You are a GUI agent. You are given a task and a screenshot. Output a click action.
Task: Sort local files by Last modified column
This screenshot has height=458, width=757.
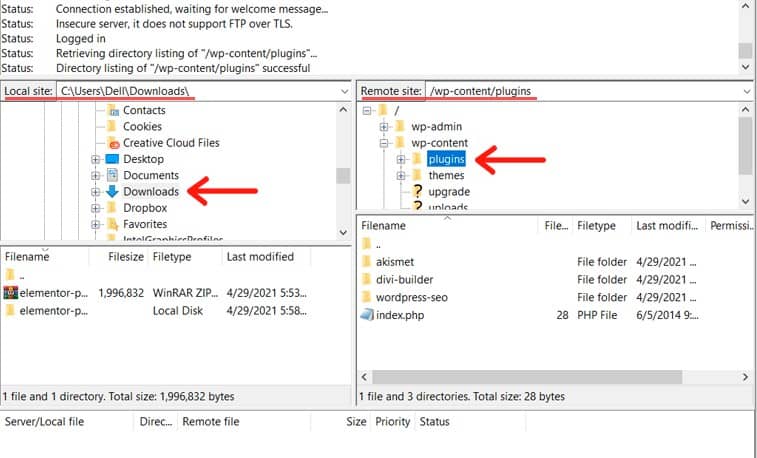[x=260, y=257]
